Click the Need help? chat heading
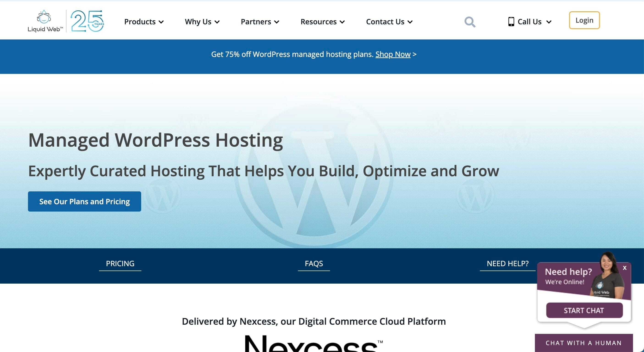 click(568, 272)
